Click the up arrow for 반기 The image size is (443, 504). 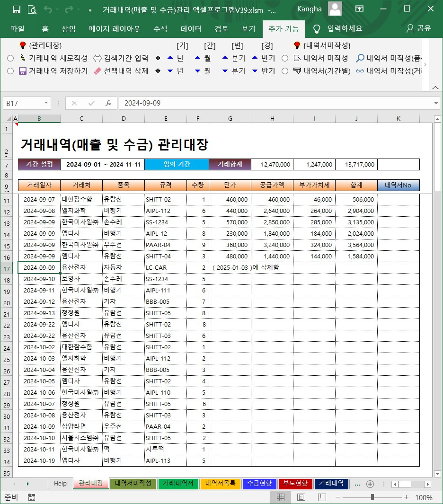point(255,58)
